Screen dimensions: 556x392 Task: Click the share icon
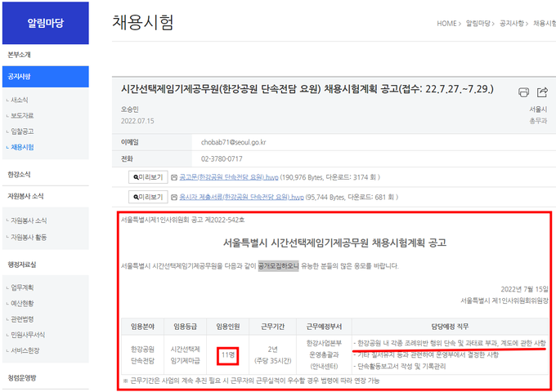click(542, 92)
